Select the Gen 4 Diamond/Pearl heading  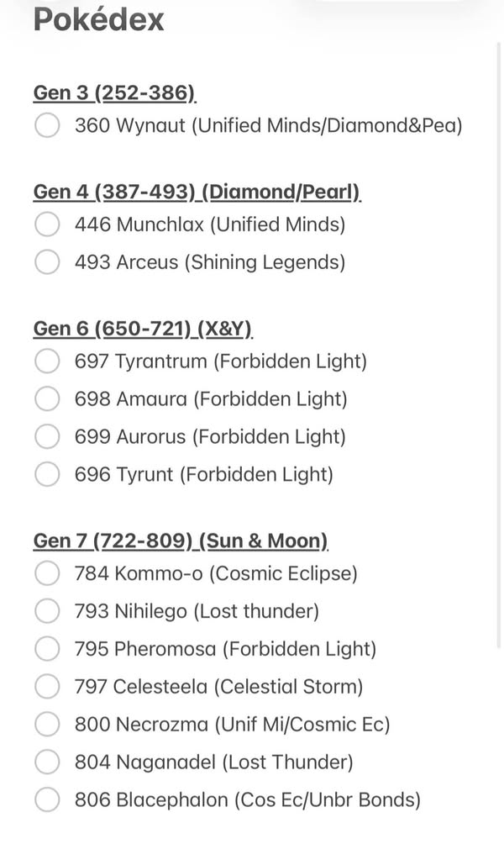pyautogui.click(x=197, y=193)
